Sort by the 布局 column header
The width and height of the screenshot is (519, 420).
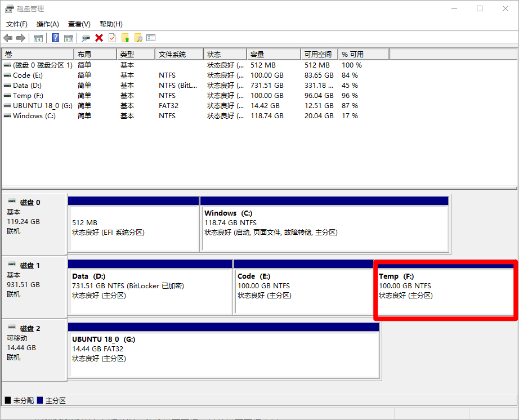coord(95,54)
